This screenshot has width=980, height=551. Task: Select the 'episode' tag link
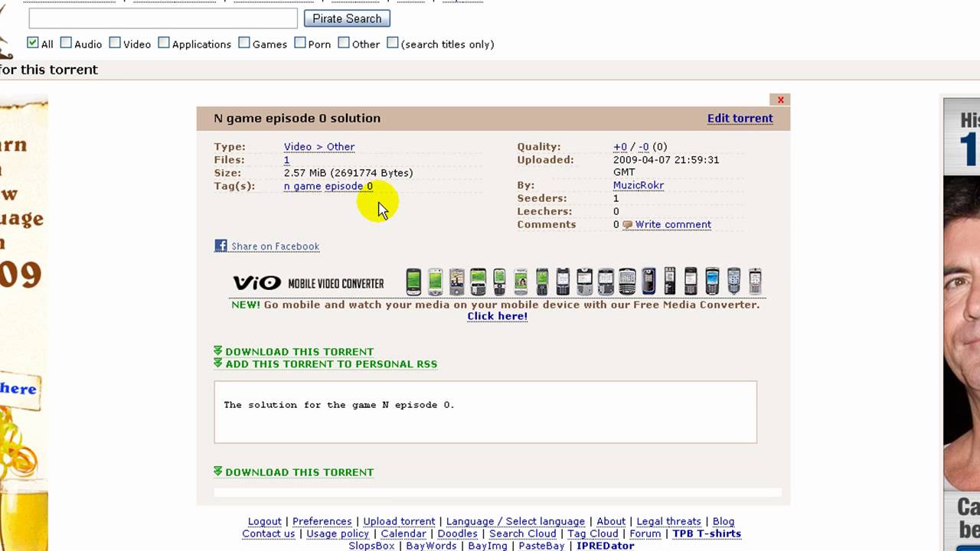tap(344, 186)
